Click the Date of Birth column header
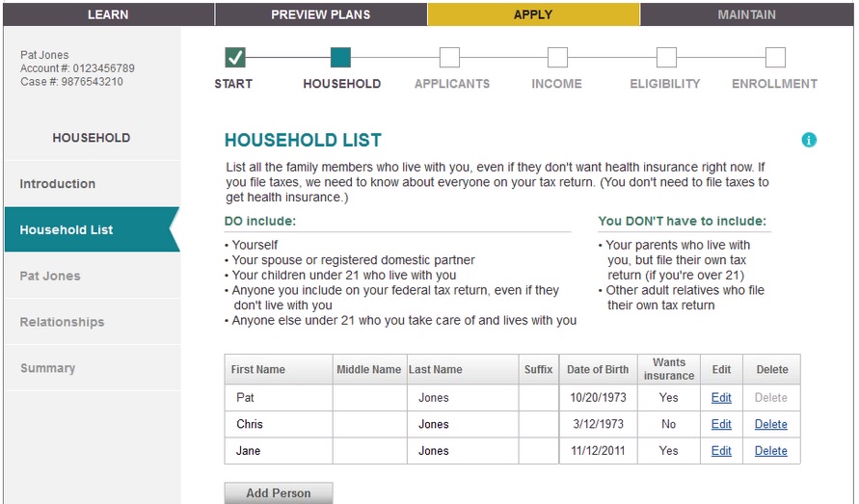The height and width of the screenshot is (504, 859). [x=598, y=369]
